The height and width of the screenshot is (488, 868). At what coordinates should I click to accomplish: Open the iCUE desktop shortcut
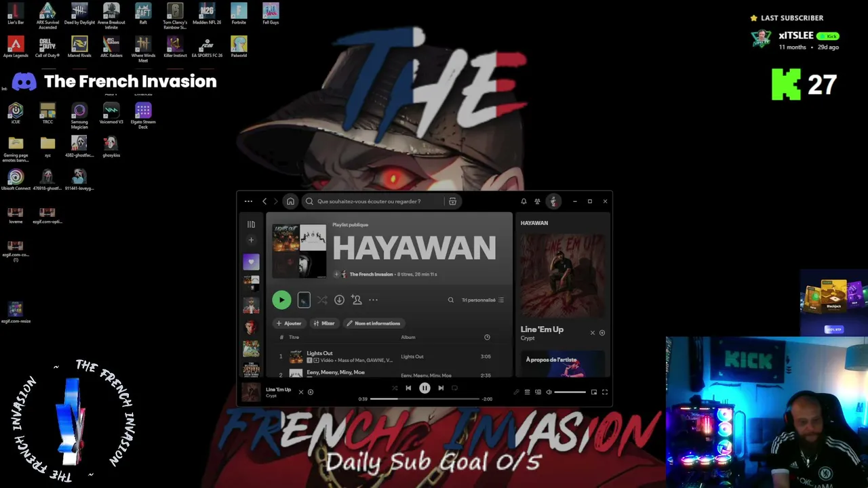pyautogui.click(x=16, y=113)
